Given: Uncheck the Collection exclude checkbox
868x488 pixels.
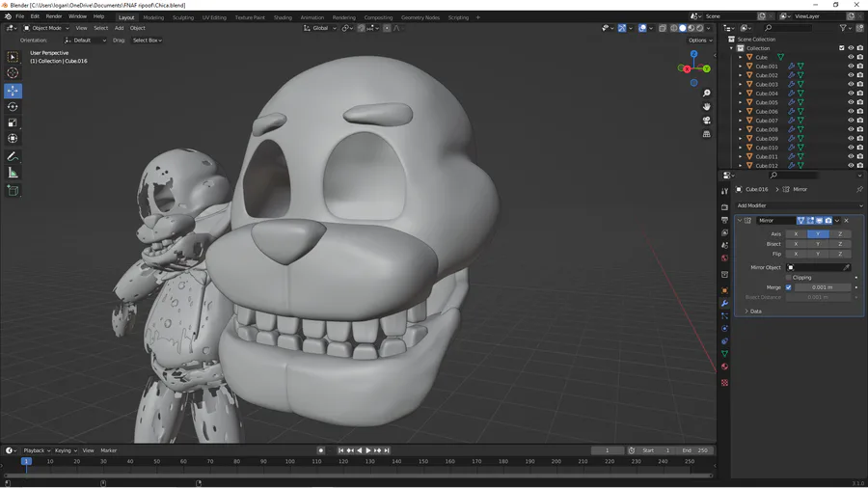Looking at the screenshot, I should [x=842, y=48].
